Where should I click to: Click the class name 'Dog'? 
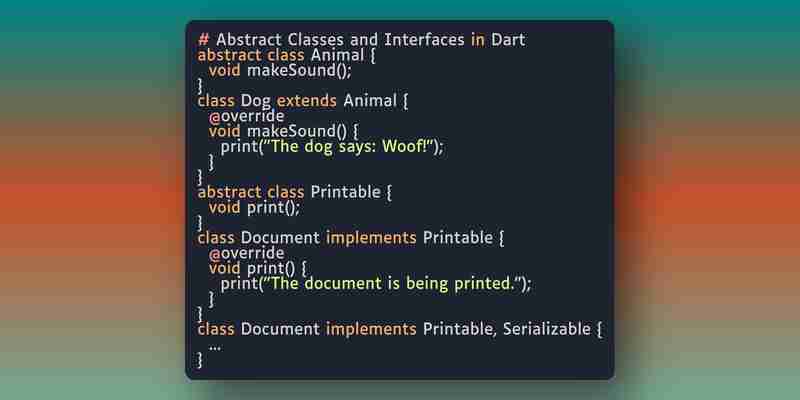[255, 101]
